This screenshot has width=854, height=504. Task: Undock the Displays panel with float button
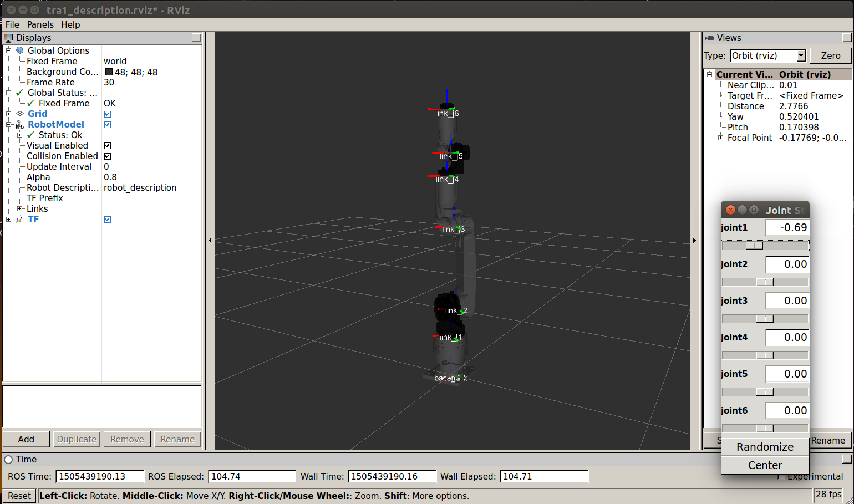[196, 38]
